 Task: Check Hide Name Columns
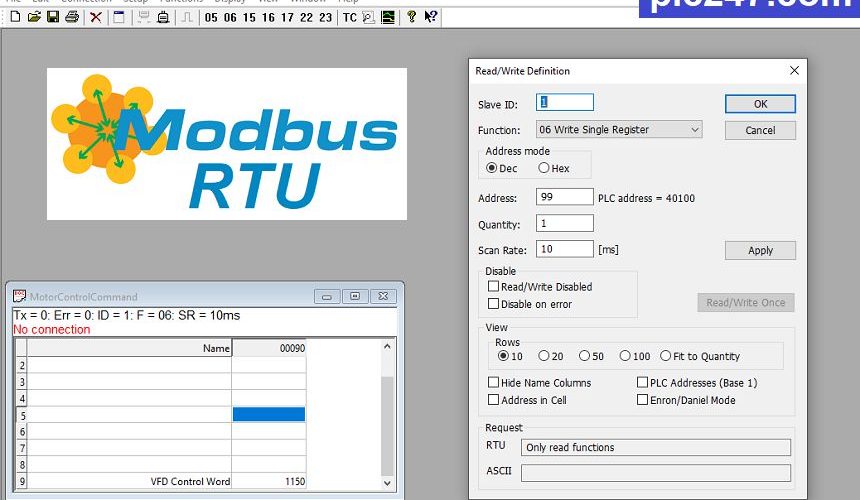[x=494, y=382]
